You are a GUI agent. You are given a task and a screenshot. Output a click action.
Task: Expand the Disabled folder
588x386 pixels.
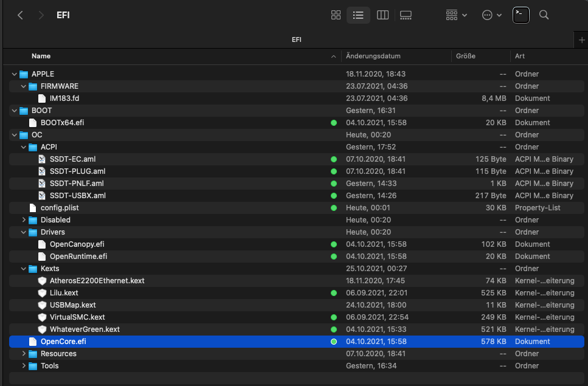point(24,219)
